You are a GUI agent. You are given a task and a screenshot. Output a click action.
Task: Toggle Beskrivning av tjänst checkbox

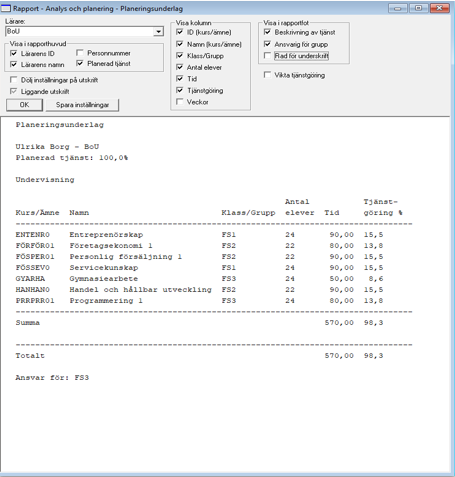click(267, 32)
